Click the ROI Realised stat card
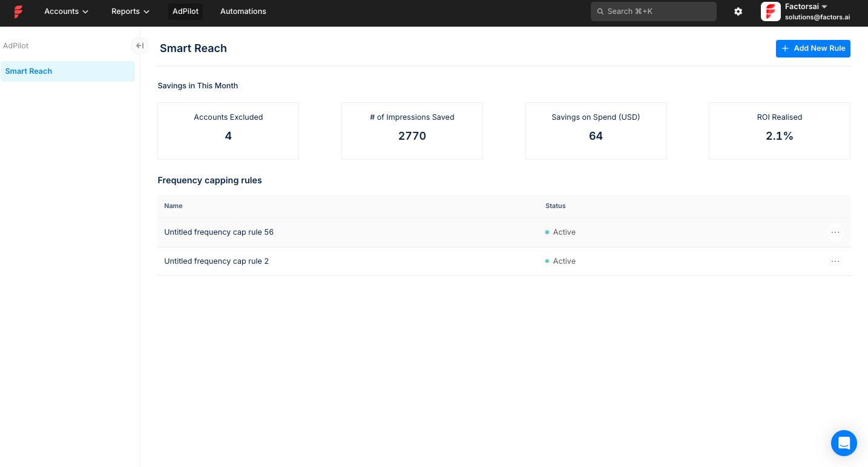This screenshot has height=467, width=868. click(x=779, y=131)
